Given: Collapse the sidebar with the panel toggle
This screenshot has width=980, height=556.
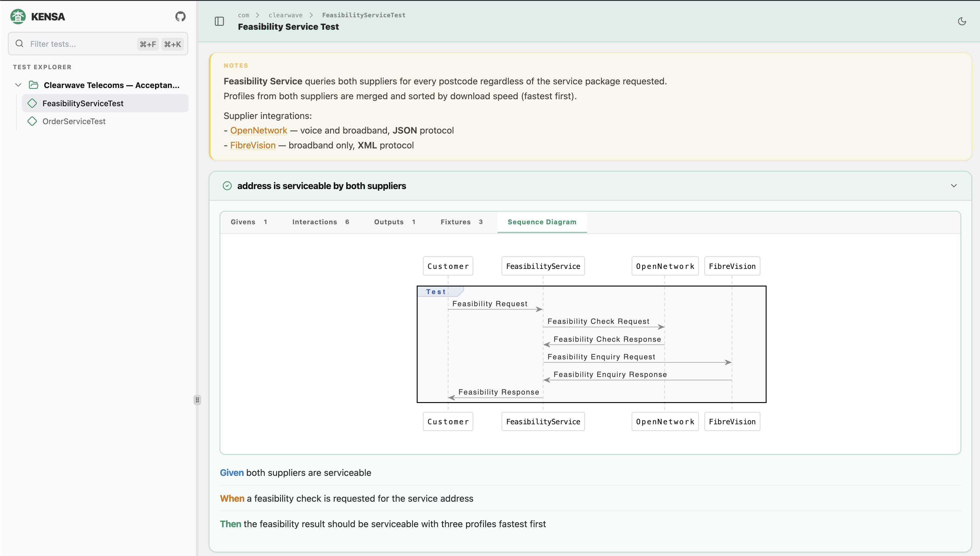Looking at the screenshot, I should (219, 21).
